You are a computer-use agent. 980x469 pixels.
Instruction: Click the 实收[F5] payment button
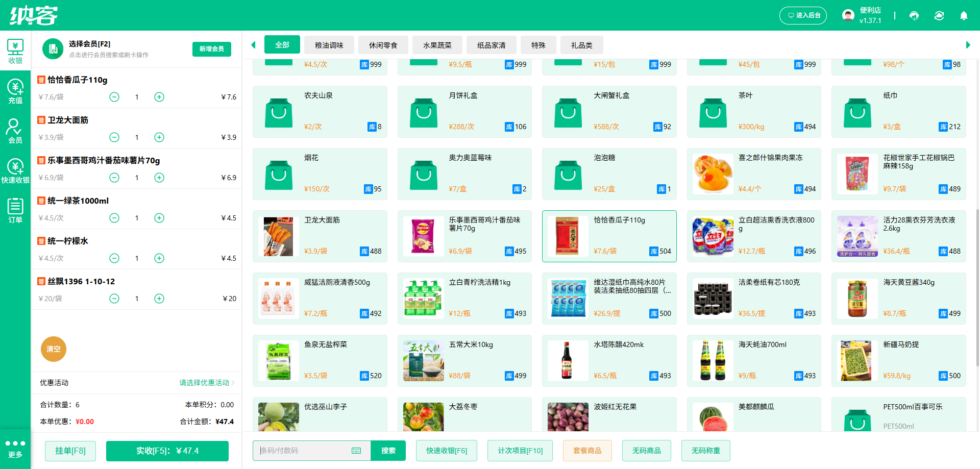[167, 451]
